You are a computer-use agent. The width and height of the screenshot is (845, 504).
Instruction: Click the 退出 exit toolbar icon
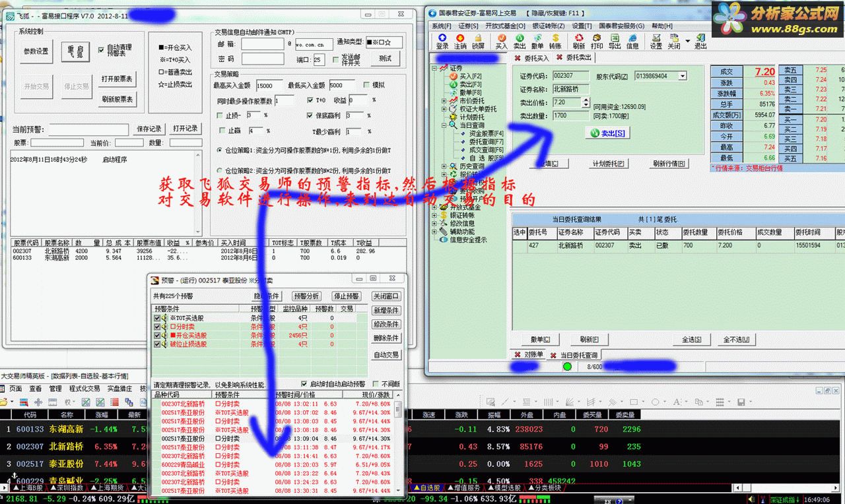(x=700, y=42)
